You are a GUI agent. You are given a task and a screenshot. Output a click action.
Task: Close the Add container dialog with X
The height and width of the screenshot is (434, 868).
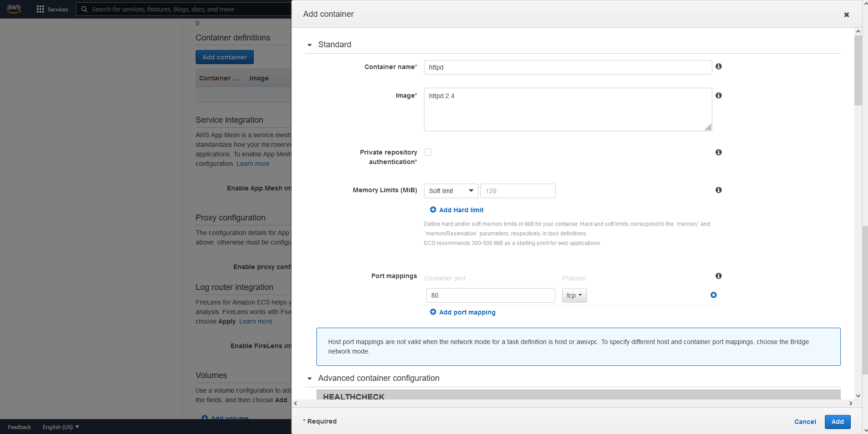pos(846,15)
